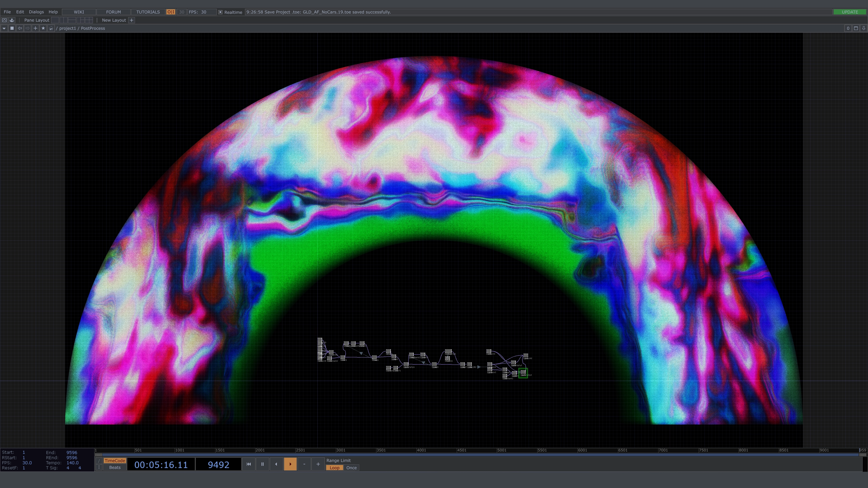The width and height of the screenshot is (868, 488).
Task: Select the left-right split pane layout
Action: coord(64,20)
